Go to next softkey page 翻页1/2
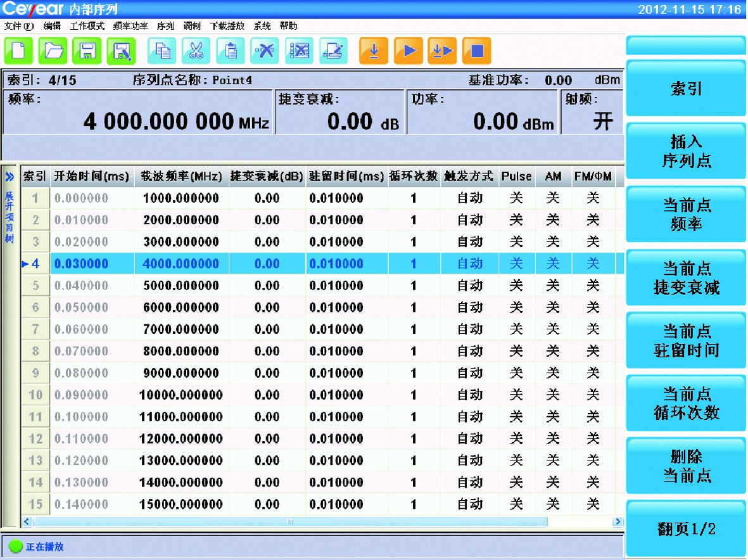748x560 pixels. coord(686,529)
